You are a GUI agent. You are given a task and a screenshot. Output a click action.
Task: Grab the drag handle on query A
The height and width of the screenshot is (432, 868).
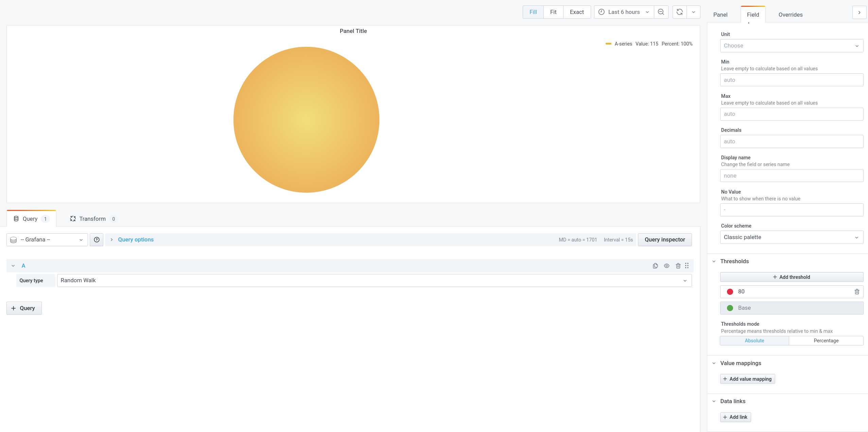pyautogui.click(x=687, y=266)
